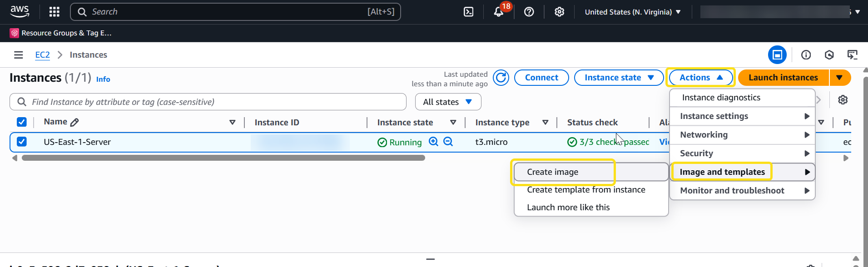The image size is (868, 267).
Task: Click the Status check column header
Action: tap(592, 123)
